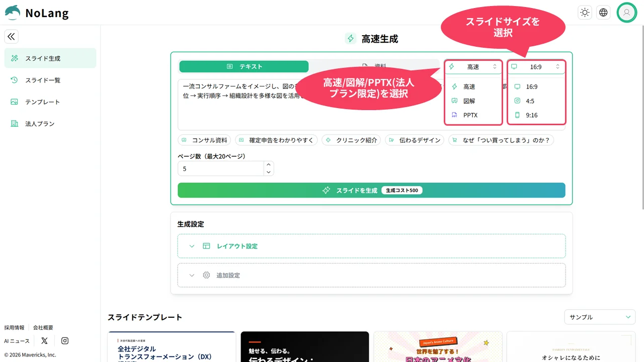Click the ページ数 number field
This screenshot has width=644, height=362.
(221, 168)
